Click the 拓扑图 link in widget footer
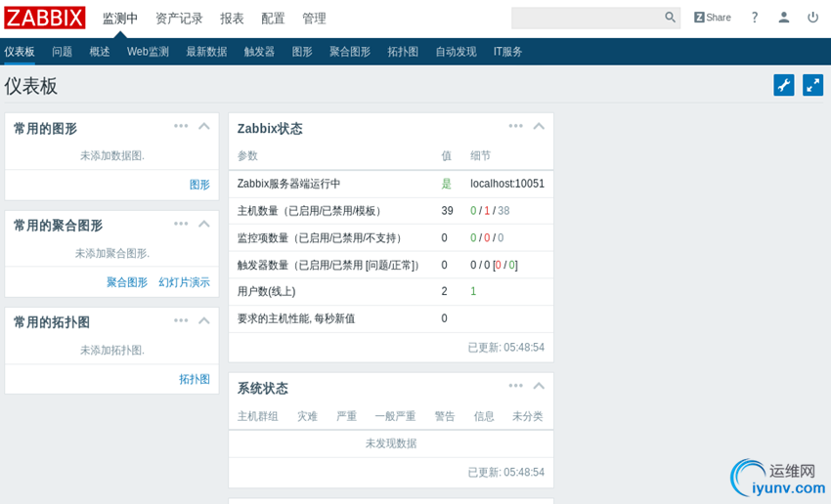Screen dimensions: 831x504 195,379
